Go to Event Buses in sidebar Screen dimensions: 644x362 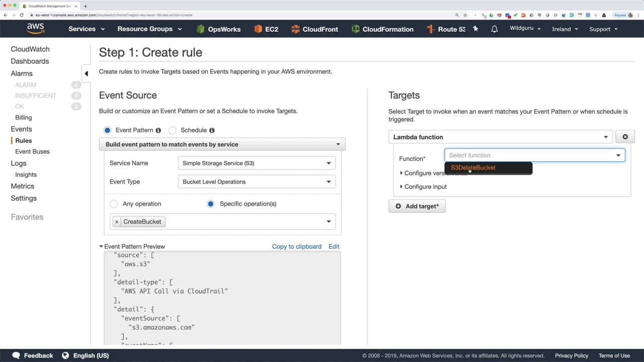pos(32,151)
